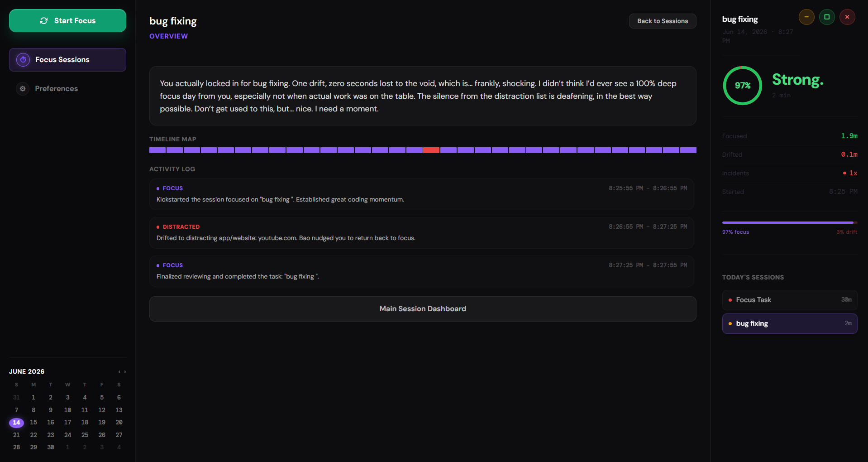Click the 97% focus label under bar
Viewport: 868px width, 462px height.
click(x=735, y=232)
